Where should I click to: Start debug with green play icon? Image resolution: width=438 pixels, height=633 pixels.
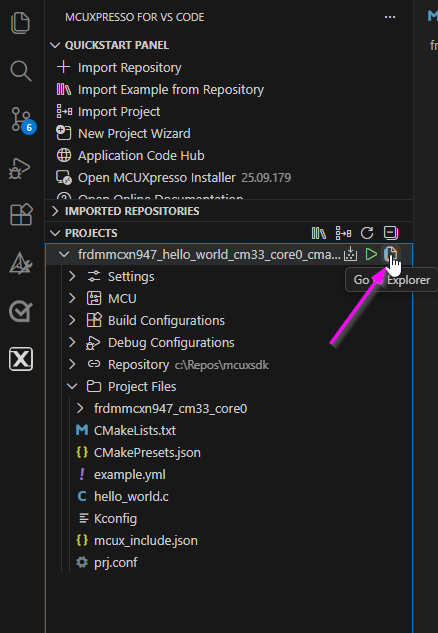coord(371,254)
